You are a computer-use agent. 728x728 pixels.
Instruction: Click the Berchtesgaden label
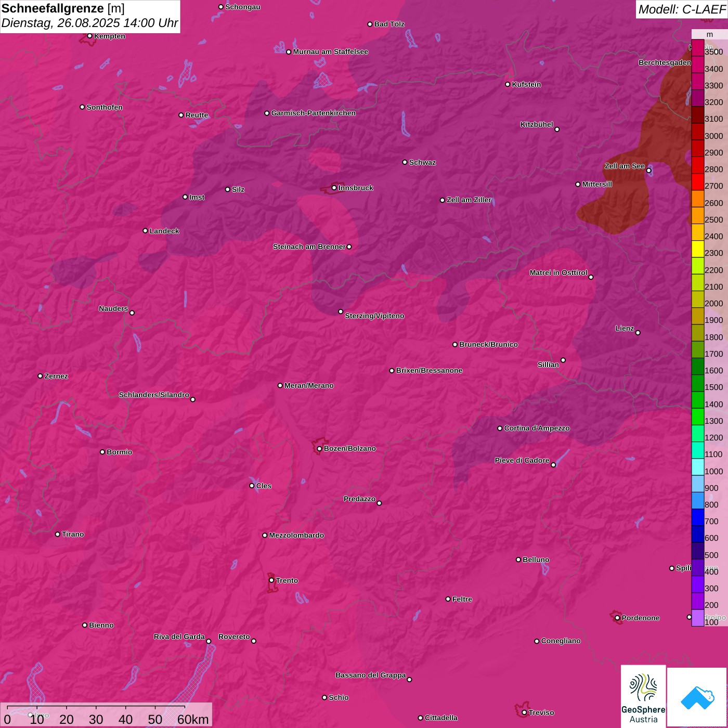point(665,62)
